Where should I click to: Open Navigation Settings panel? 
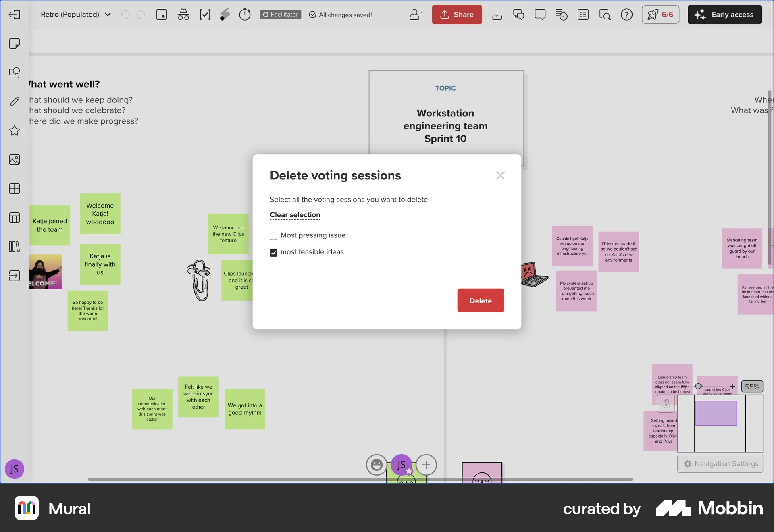[x=720, y=464]
